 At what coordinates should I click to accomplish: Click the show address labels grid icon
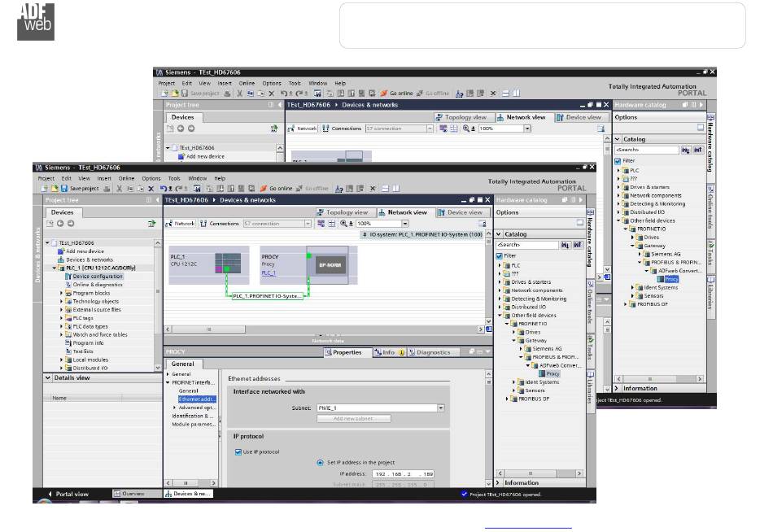332,224
